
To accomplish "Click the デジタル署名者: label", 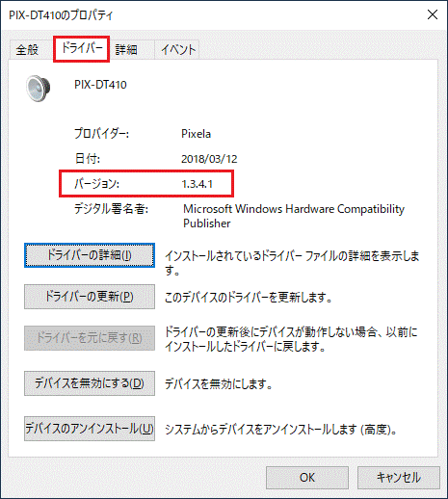I will pyautogui.click(x=111, y=209).
